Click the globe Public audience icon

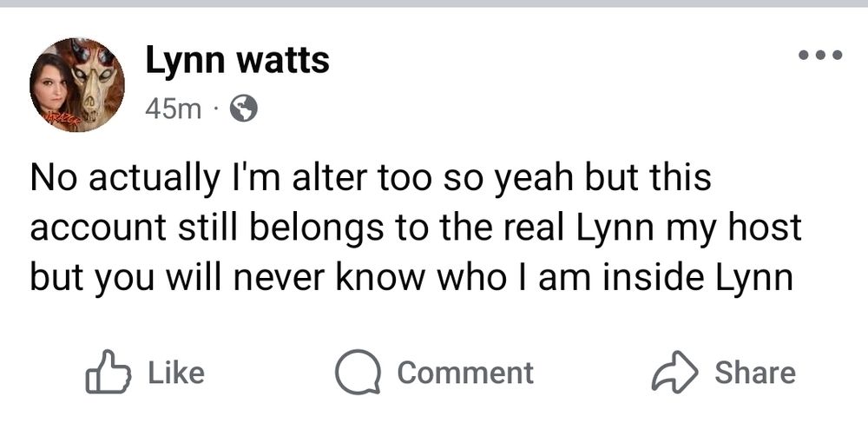pyautogui.click(x=244, y=109)
